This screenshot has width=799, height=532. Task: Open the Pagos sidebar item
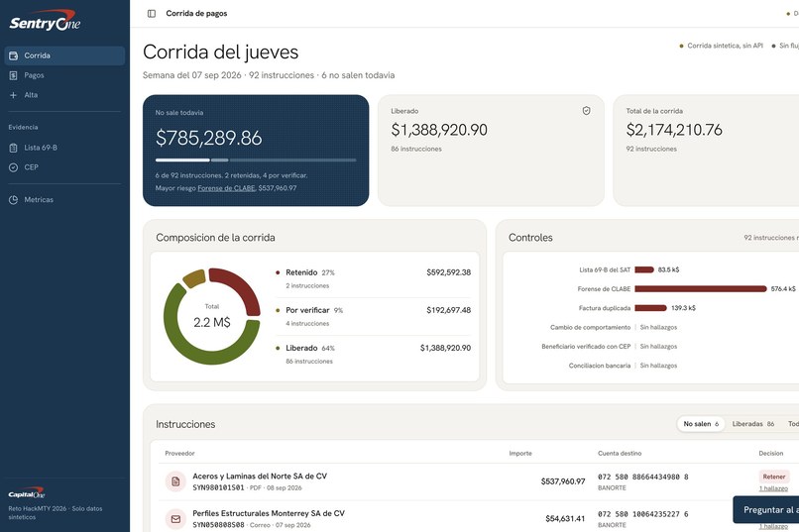pos(64,75)
